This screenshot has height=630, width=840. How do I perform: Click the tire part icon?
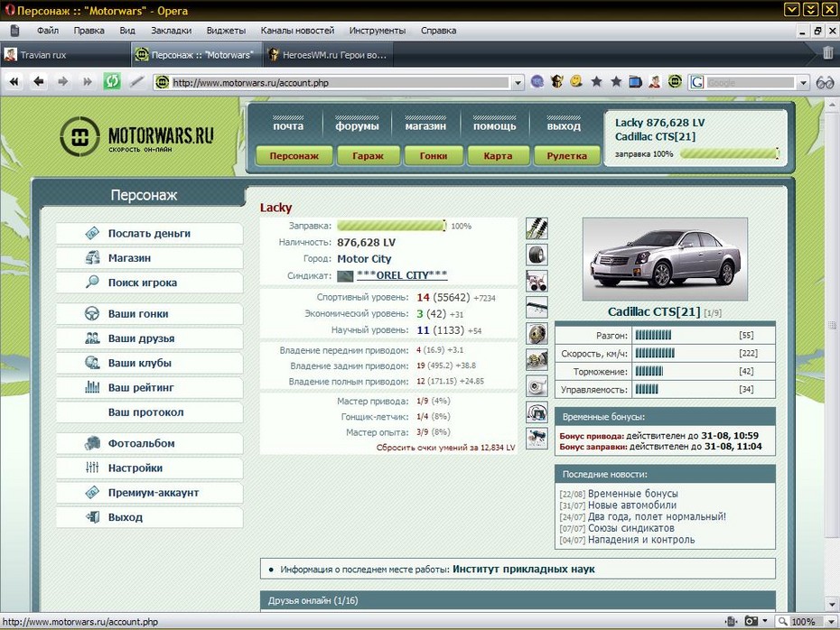coord(537,255)
